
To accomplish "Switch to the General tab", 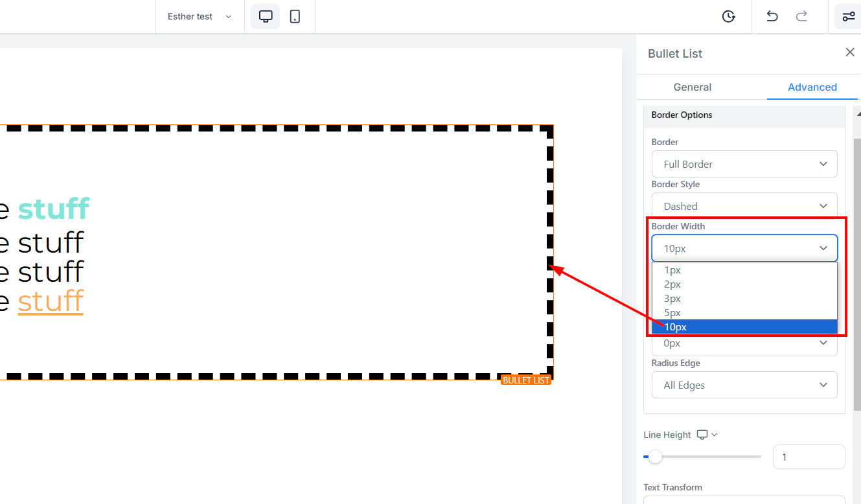I will coord(692,87).
